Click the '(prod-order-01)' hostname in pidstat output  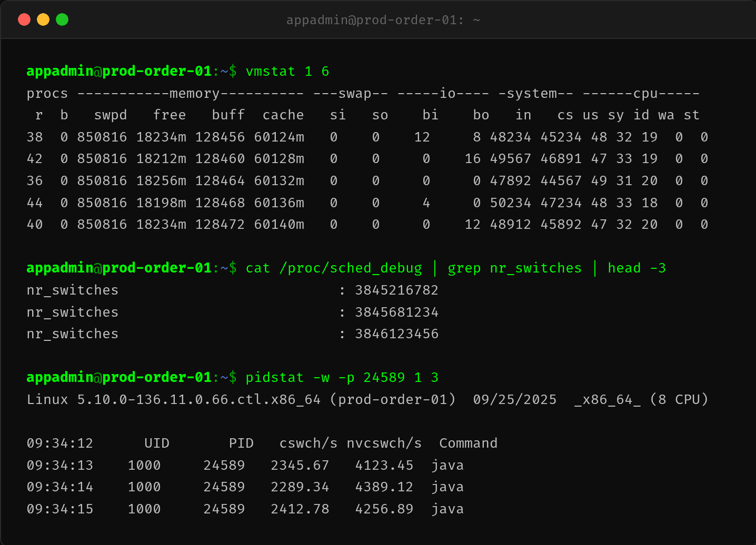(x=393, y=399)
